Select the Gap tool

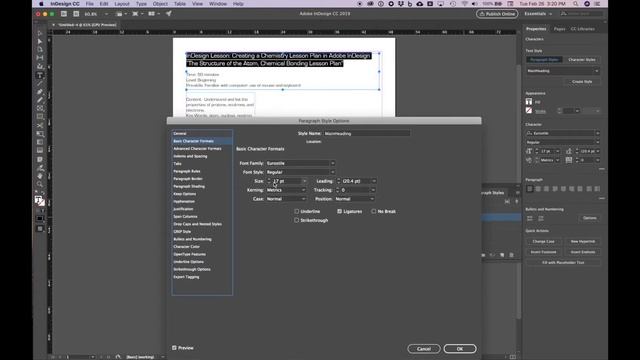(x=40, y=58)
